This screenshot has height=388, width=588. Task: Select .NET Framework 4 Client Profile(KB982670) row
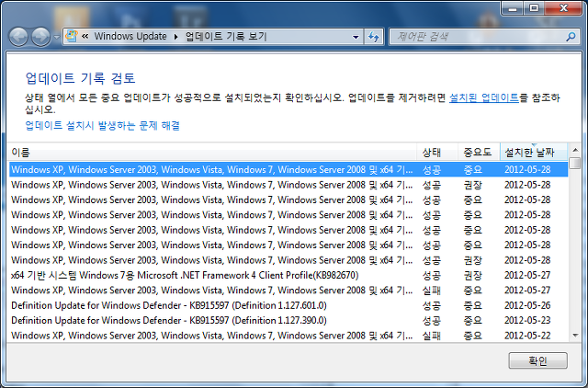pyautogui.click(x=288, y=275)
